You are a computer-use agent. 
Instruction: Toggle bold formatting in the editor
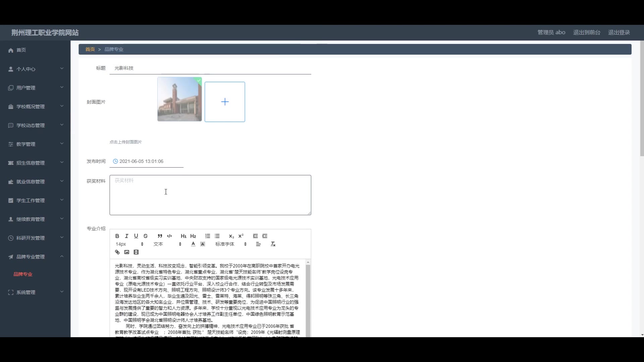tap(117, 236)
